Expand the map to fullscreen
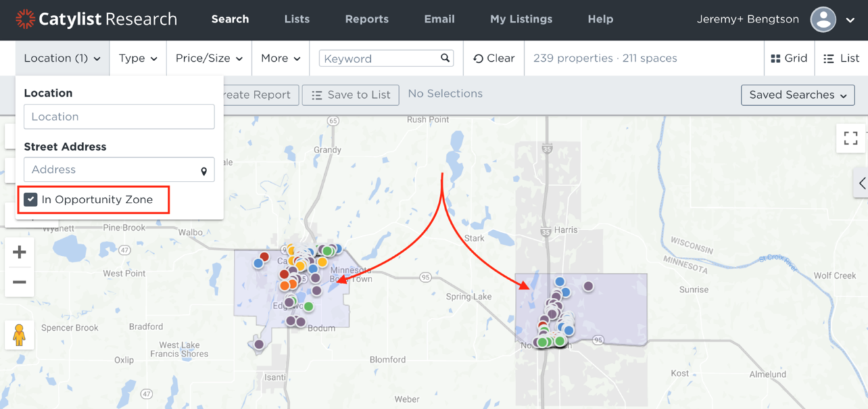Viewport: 868px width, 409px height. [850, 138]
